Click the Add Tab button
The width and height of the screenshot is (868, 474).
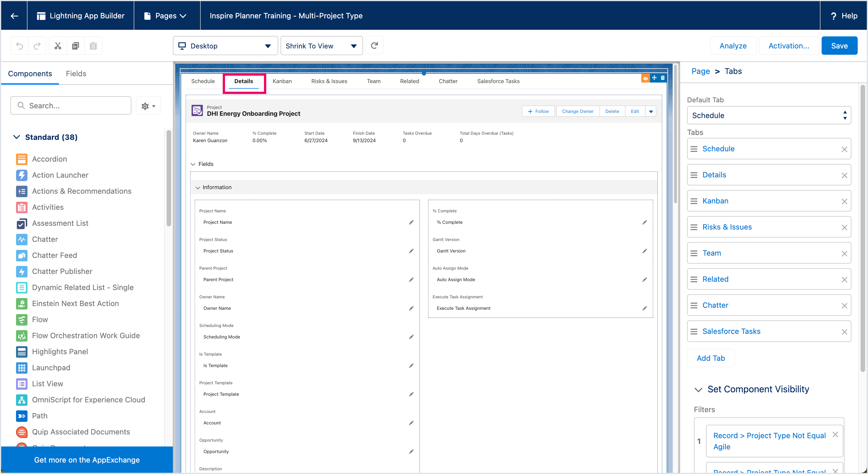pyautogui.click(x=711, y=358)
